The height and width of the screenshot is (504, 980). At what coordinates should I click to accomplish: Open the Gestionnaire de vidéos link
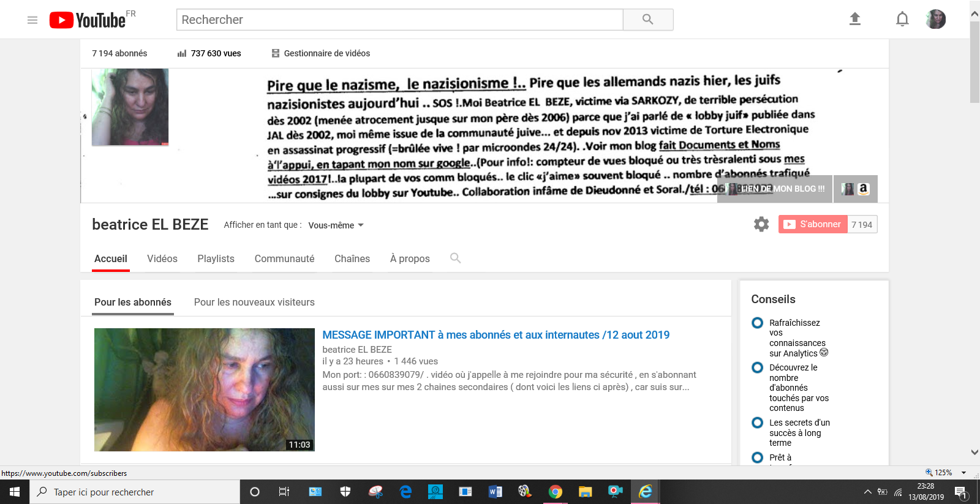point(327,53)
